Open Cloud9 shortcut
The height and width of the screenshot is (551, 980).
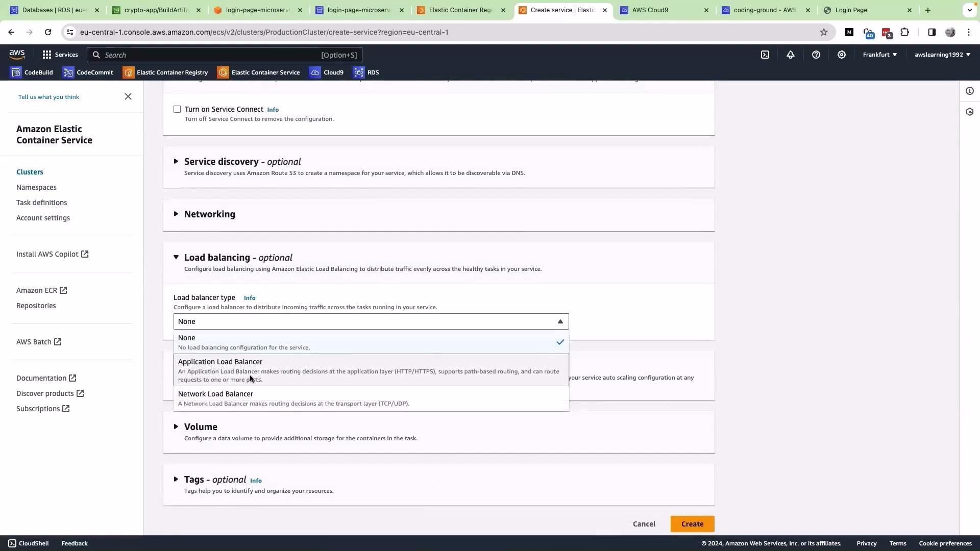[x=327, y=72]
